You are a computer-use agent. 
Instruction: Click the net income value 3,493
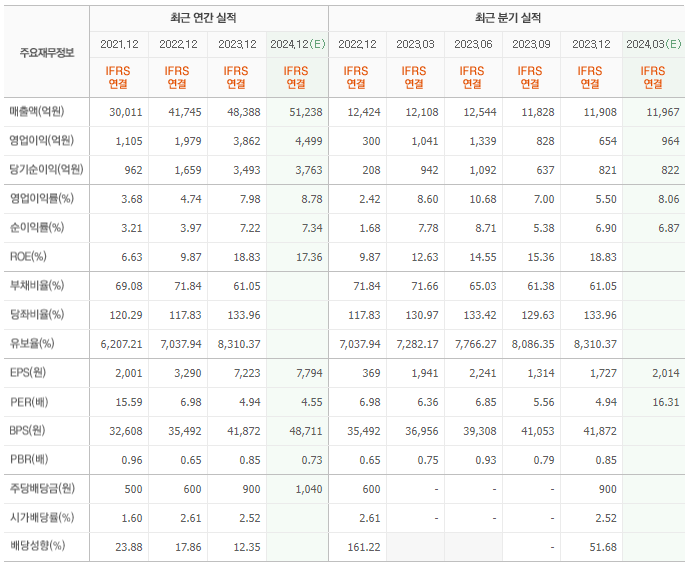247,170
